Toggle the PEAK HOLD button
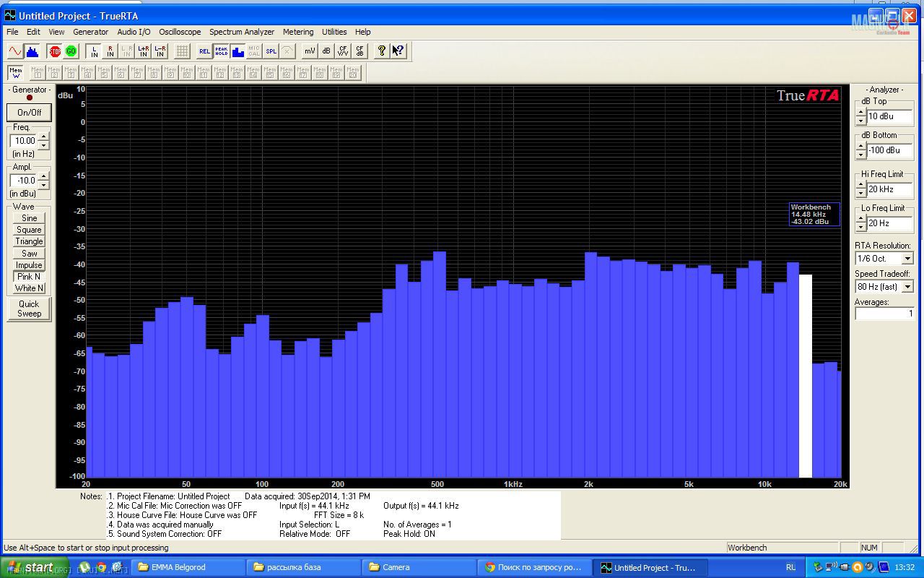The image size is (924, 578). click(x=221, y=51)
